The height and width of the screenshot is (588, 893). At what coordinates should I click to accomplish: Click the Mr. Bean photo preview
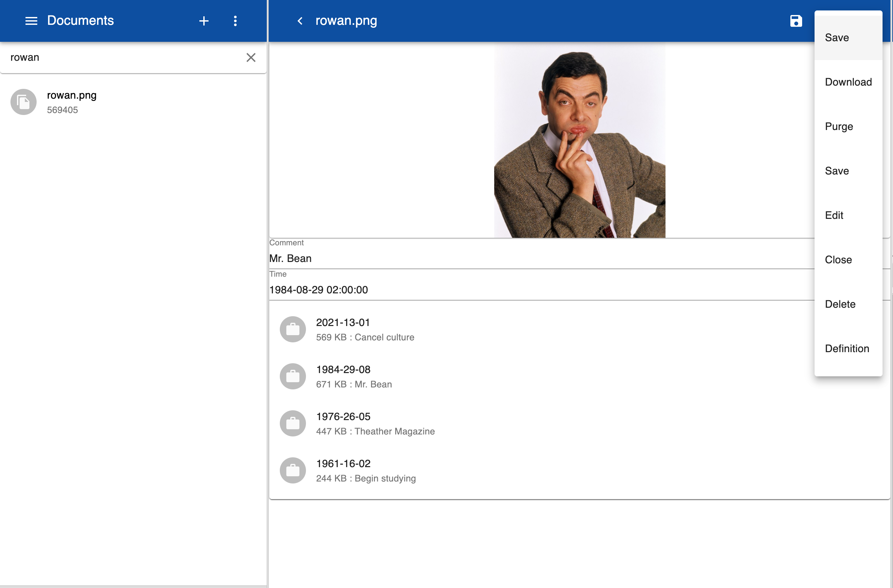(580, 140)
